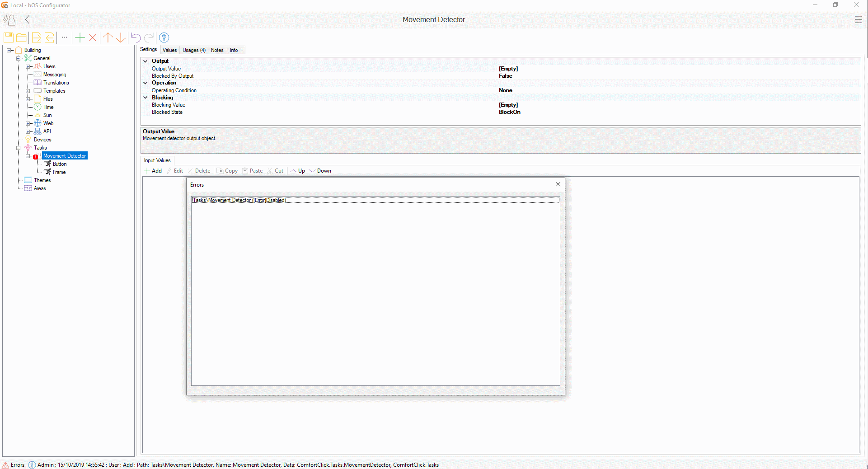Select the Movement Detector error entry
Image resolution: width=868 pixels, height=469 pixels.
pyautogui.click(x=239, y=200)
